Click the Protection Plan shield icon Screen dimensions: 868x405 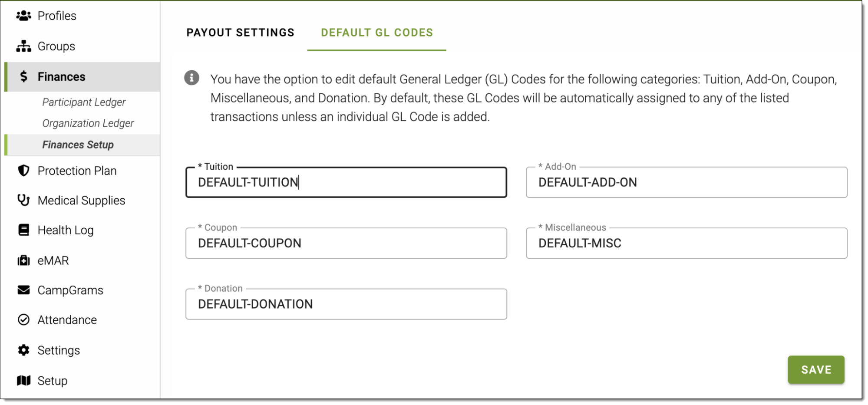23,171
